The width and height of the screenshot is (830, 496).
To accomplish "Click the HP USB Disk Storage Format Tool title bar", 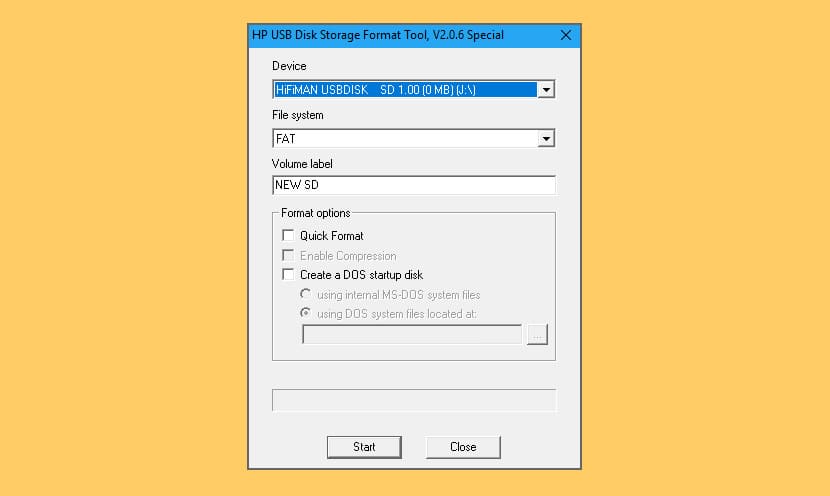I will tap(402, 35).
